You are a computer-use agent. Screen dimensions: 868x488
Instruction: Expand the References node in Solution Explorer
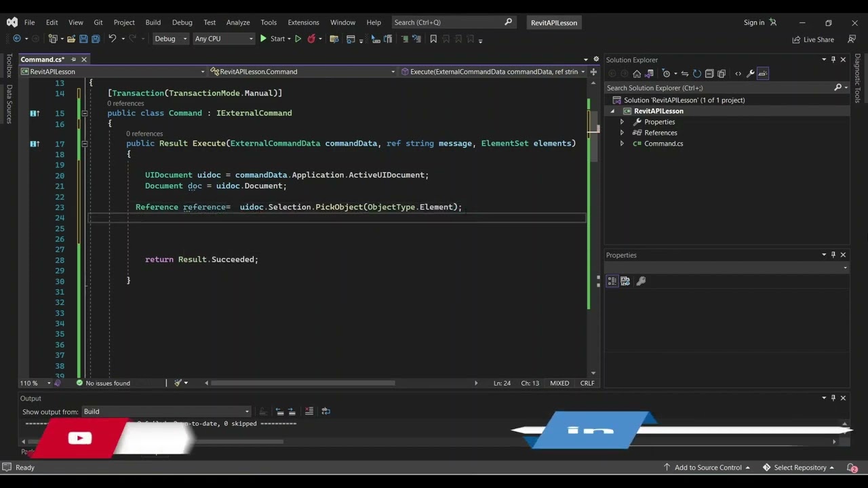[622, 133]
